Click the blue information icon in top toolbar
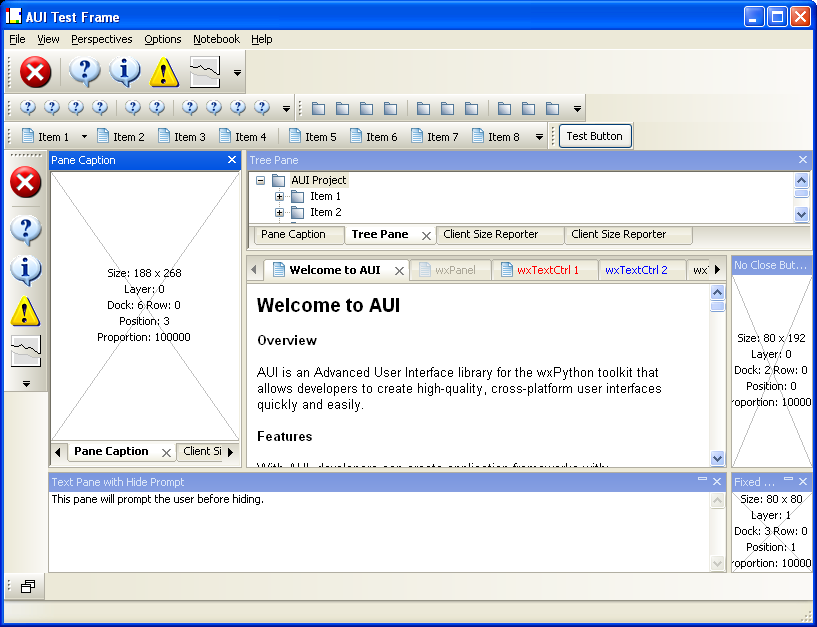The image size is (817, 627). 125,72
